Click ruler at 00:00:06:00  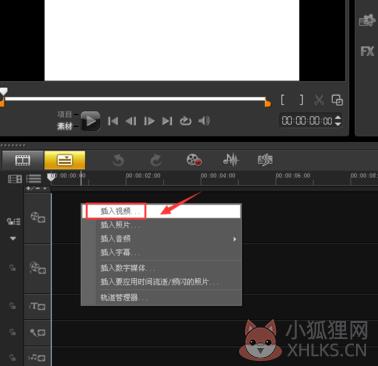(293, 176)
